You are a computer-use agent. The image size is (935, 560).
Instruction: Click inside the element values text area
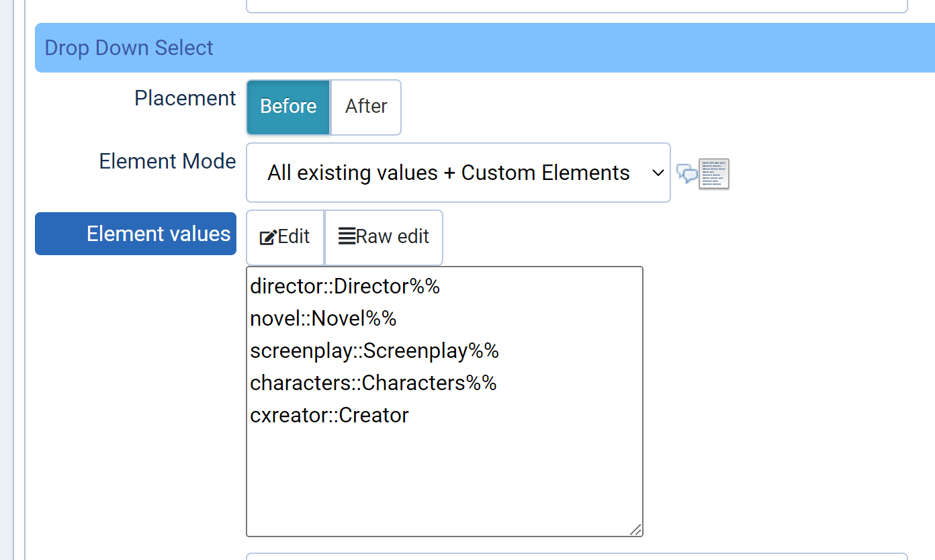pos(445,402)
